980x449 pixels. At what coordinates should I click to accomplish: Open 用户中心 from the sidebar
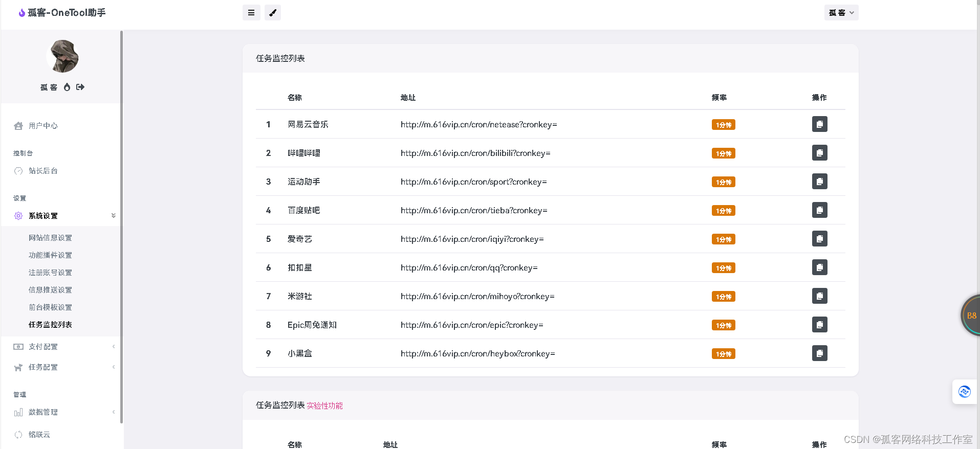coord(43,126)
